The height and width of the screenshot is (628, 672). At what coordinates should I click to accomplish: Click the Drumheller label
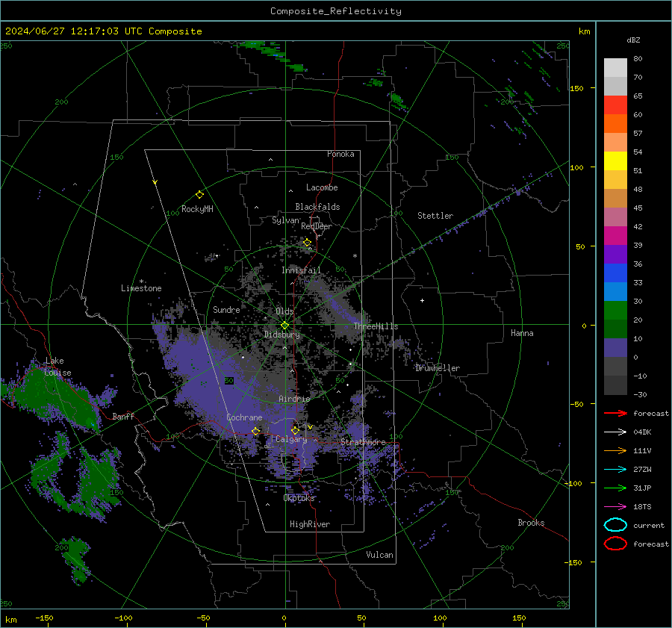point(438,368)
